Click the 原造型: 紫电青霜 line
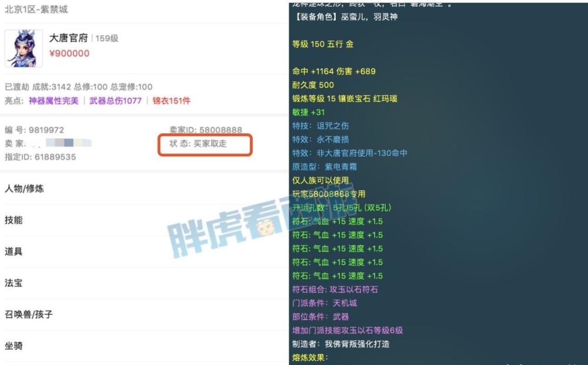This screenshot has height=365, width=588. (x=325, y=167)
